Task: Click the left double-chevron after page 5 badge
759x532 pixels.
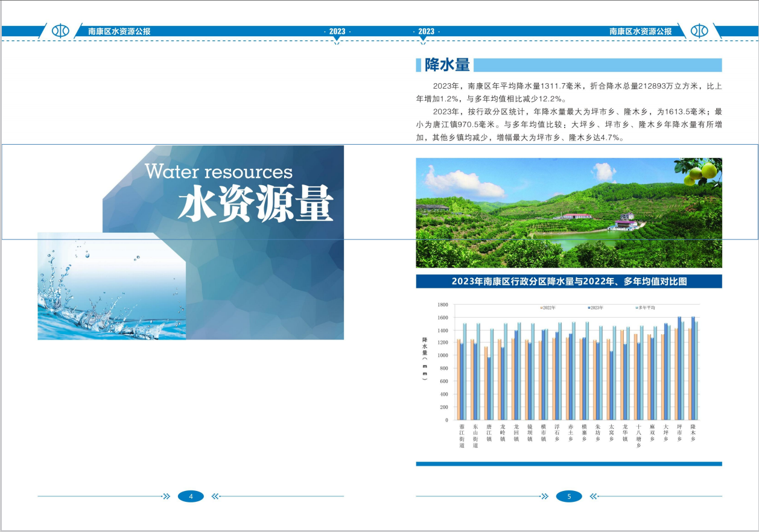Action: point(593,496)
